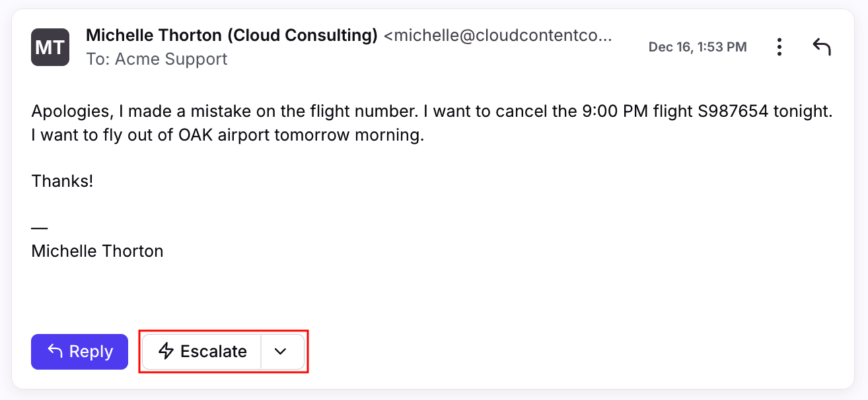Click the Dec 16, 1:53 PM timestamp
Image resolution: width=868 pixels, height=400 pixels.
[x=698, y=47]
